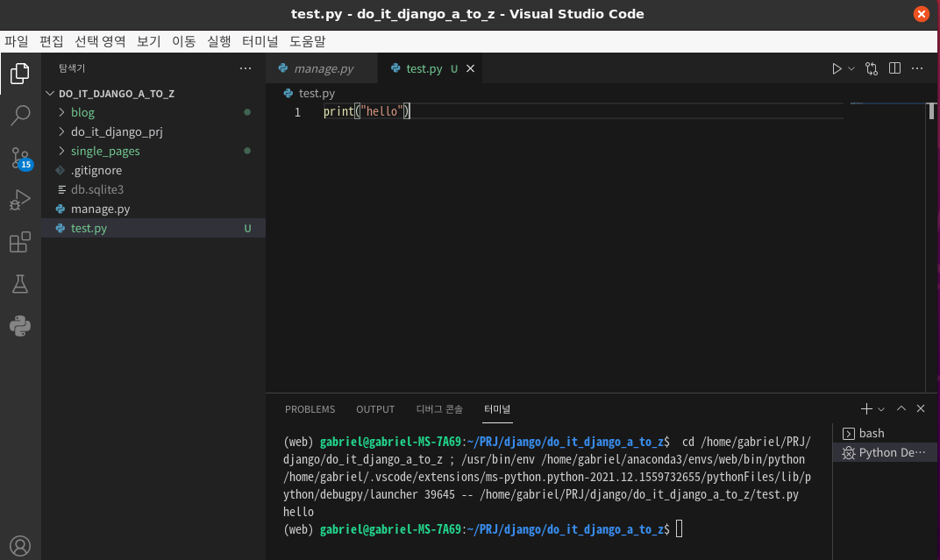Image resolution: width=940 pixels, height=560 pixels.
Task: Open changes compare icon in editor toolbar
Action: click(872, 69)
